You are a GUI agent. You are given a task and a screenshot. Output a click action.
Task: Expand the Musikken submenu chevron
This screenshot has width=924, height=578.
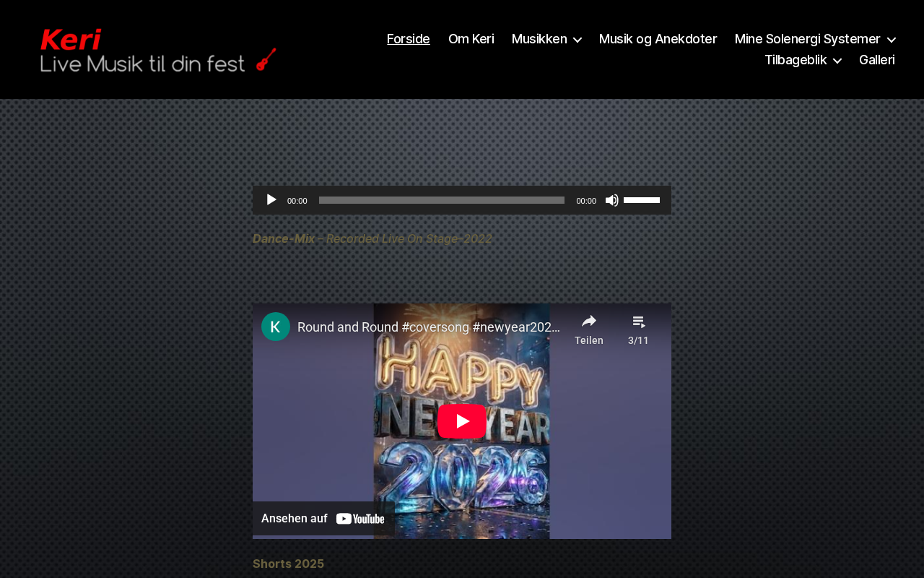(x=577, y=40)
